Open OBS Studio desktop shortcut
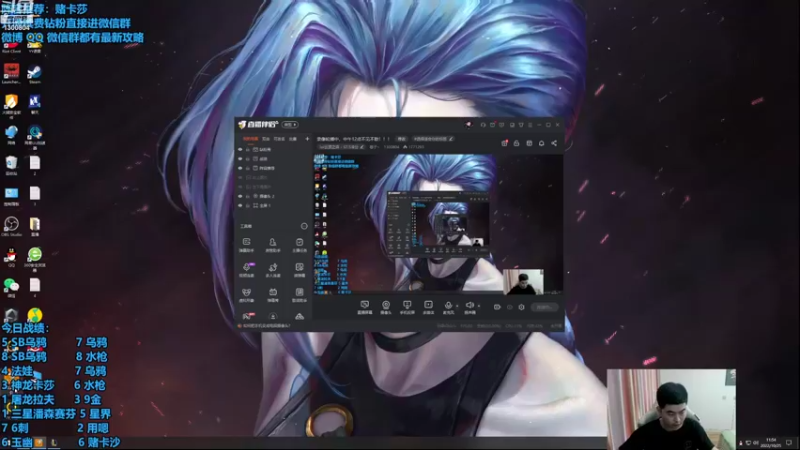Screen dimensions: 800x450 11,227
